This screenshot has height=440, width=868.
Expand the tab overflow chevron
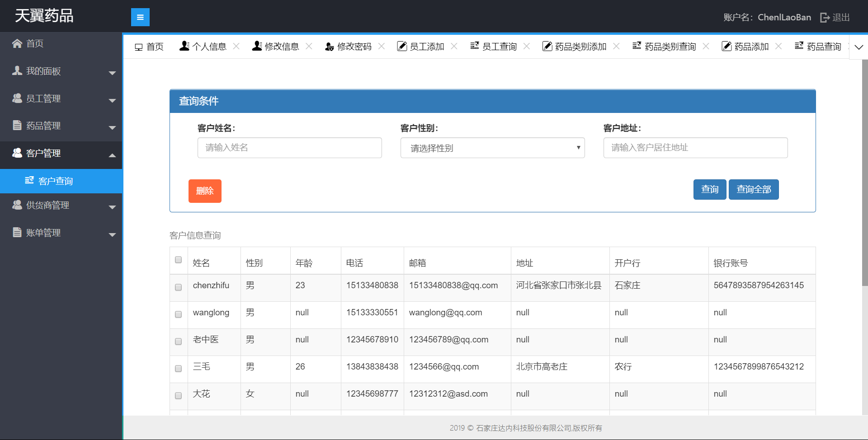coord(859,47)
